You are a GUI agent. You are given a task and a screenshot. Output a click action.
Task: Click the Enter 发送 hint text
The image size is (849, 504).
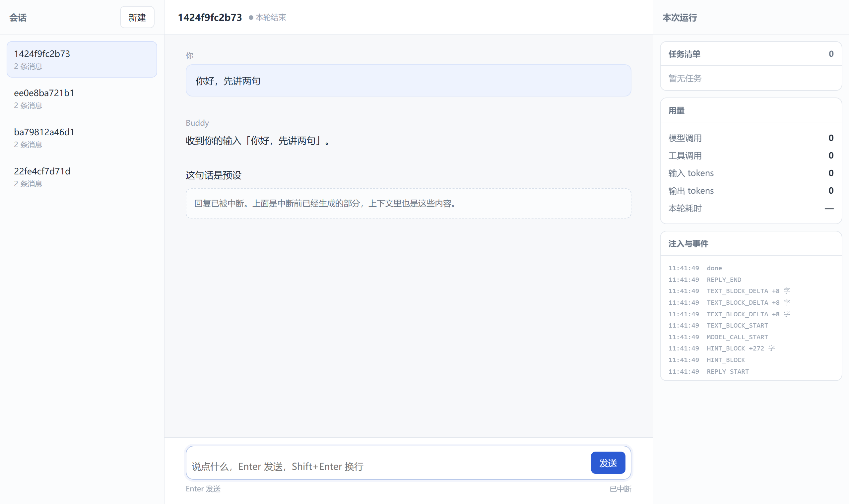[203, 489]
